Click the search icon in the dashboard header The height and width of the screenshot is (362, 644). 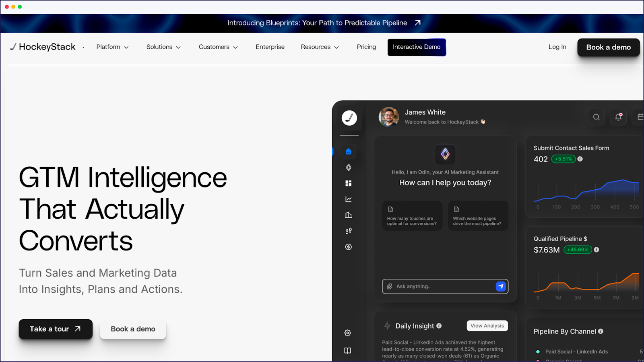(597, 117)
